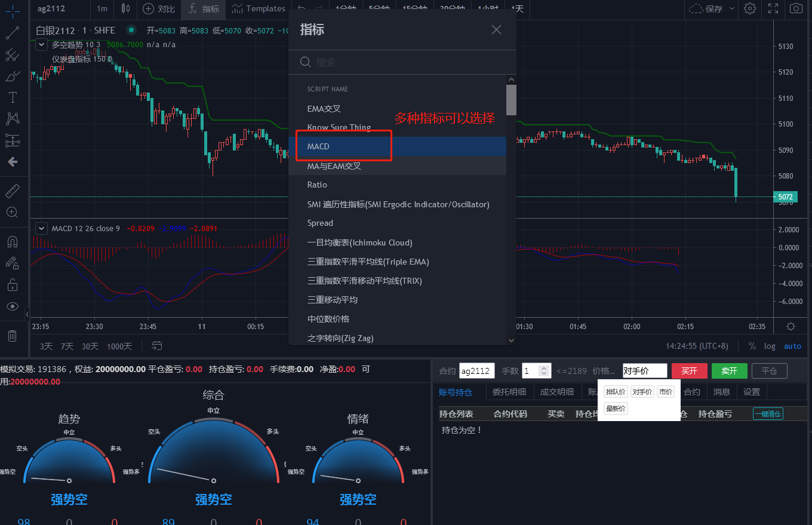812x525 pixels.
Task: Select the Ratio indicator
Action: pyautogui.click(x=397, y=185)
